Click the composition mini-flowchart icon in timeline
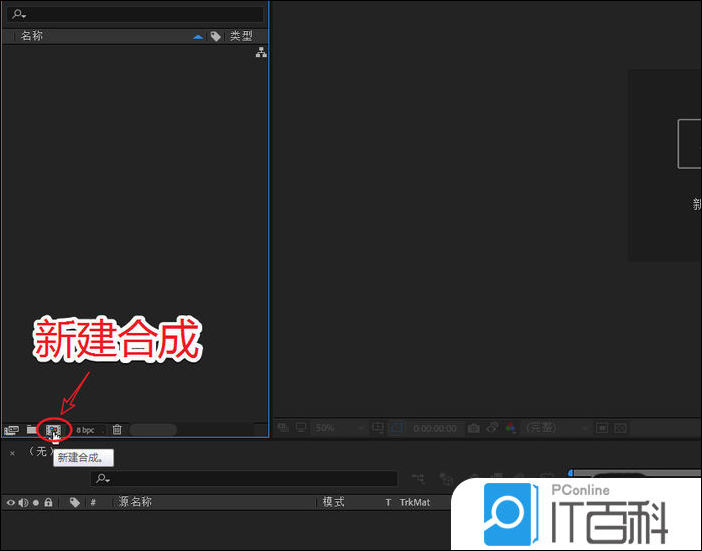The height and width of the screenshot is (551, 702). 418,478
